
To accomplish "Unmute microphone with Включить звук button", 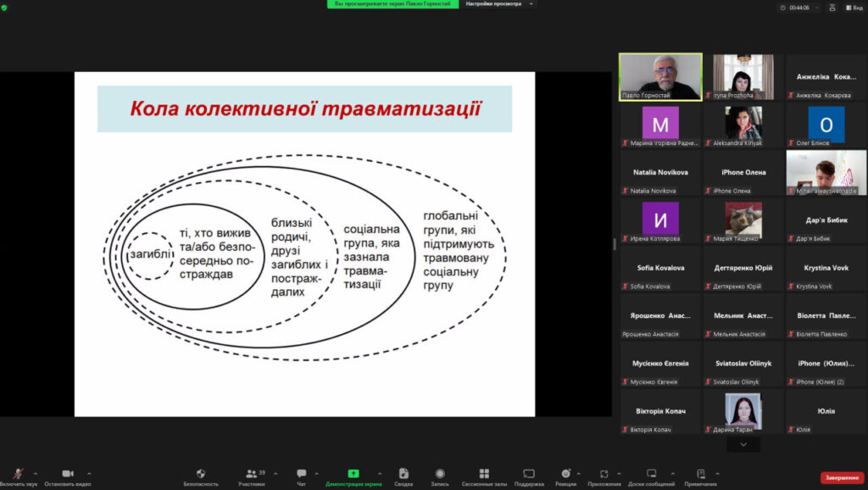I will coord(17,476).
